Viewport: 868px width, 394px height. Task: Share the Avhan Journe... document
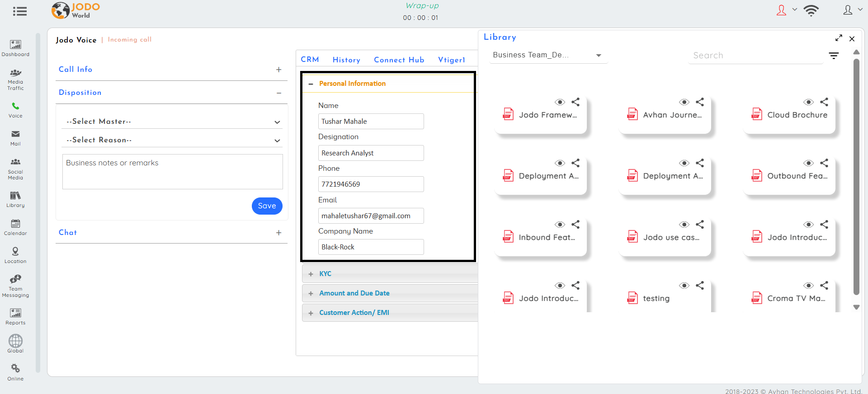700,102
